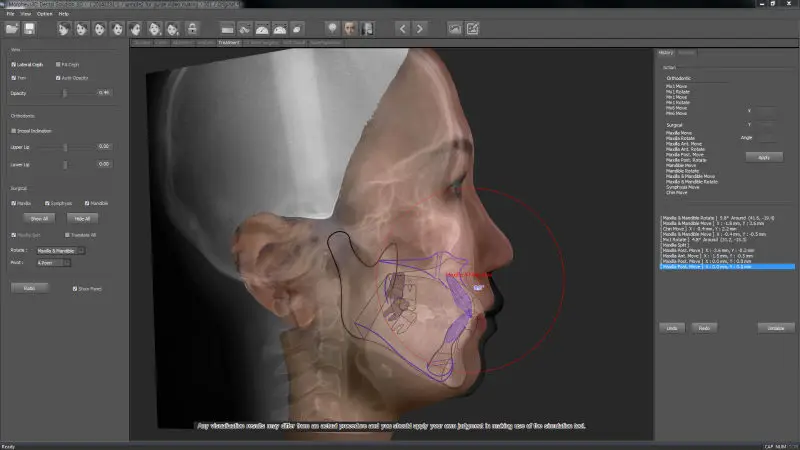
Task: Click the save disk icon
Action: click(x=30, y=28)
